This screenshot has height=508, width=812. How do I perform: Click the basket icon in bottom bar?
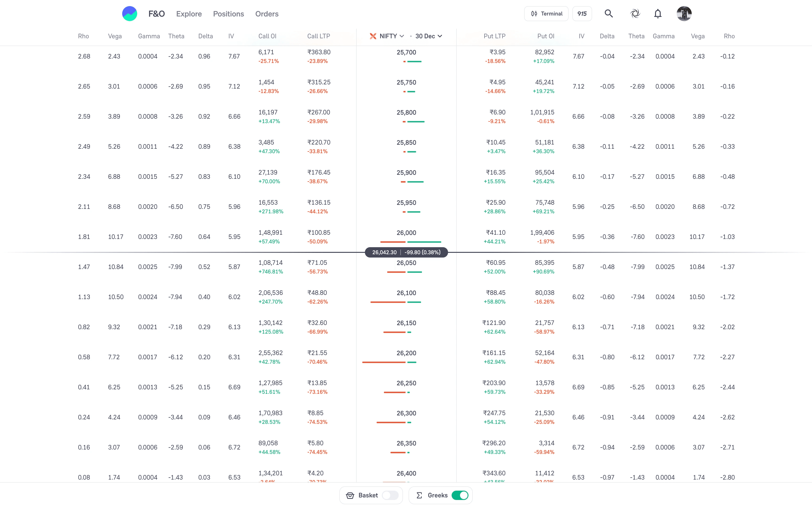350,495
